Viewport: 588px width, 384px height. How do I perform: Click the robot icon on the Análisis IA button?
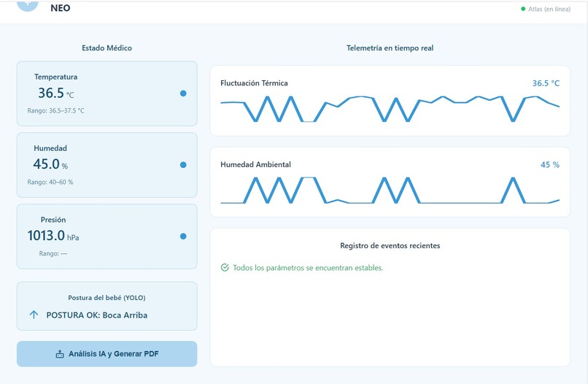(60, 354)
